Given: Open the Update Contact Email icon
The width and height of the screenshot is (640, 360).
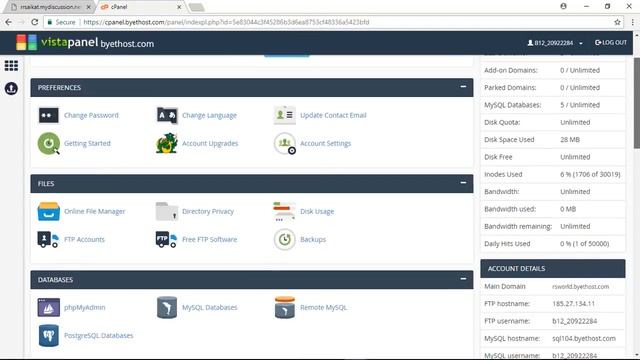Looking at the screenshot, I should click(284, 116).
